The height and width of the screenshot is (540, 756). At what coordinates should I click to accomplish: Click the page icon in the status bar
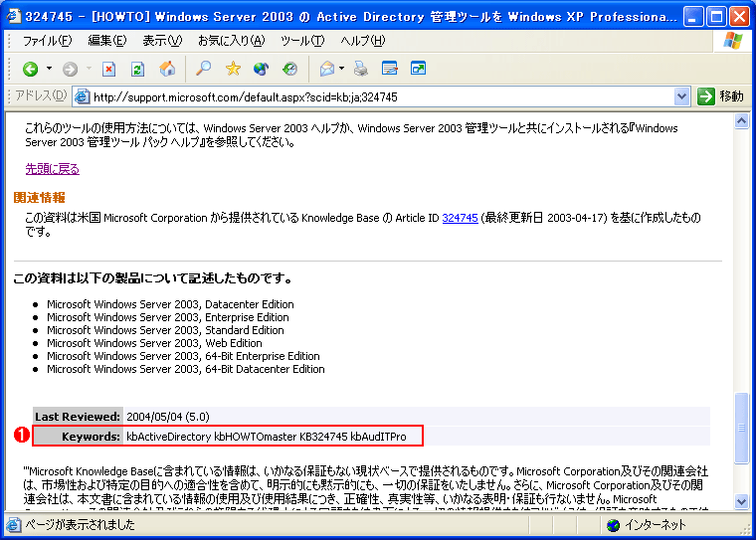pyautogui.click(x=15, y=524)
